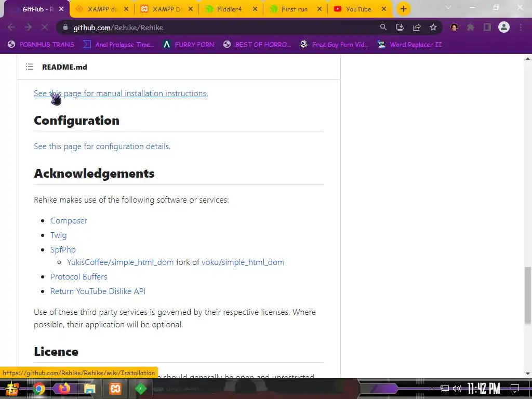Click the README.md title text

64,67
